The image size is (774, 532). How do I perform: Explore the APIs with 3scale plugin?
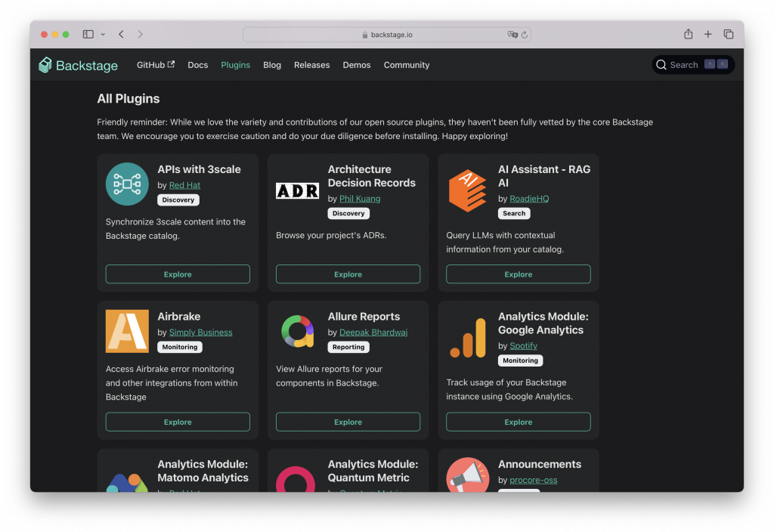pos(178,274)
